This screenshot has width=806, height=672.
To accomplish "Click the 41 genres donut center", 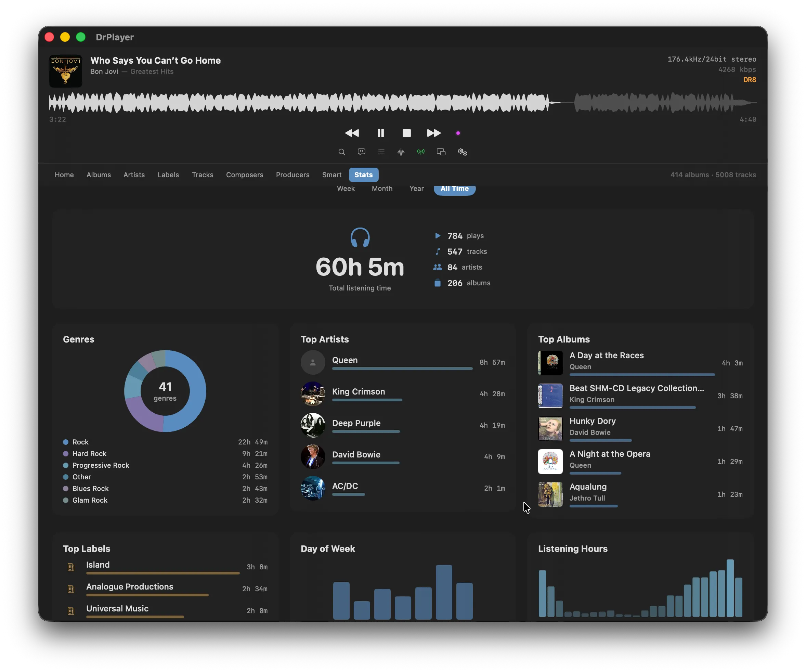I will [165, 391].
